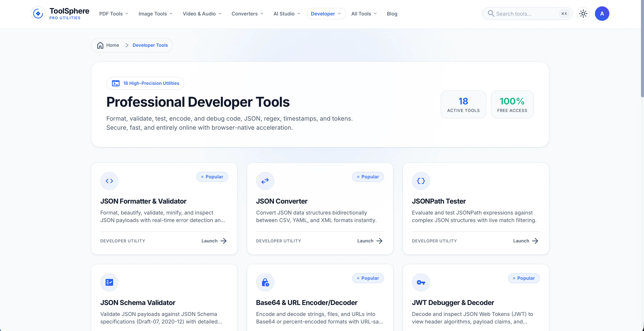The width and height of the screenshot is (644, 331).
Task: Open the JWT Debugger & Decoder title
Action: tap(453, 303)
